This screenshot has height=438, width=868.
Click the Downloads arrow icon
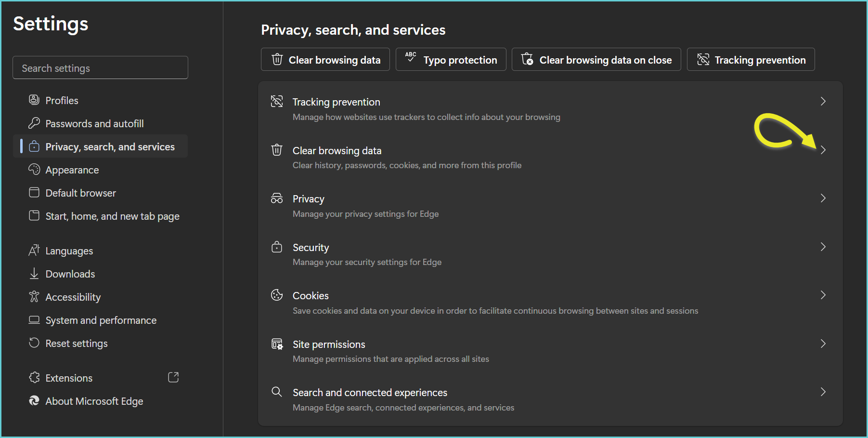pos(34,273)
